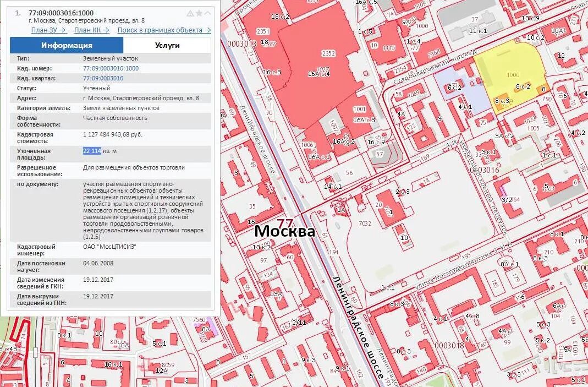Open the 'План КК' link
The width and height of the screenshot is (588, 387).
tap(91, 30)
